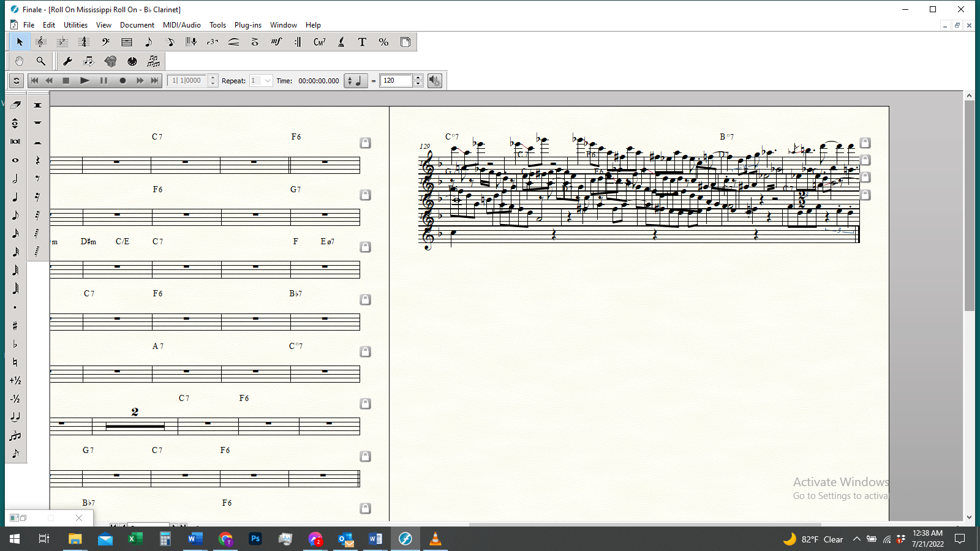Select the Clef tool (bass clef icon)

click(105, 42)
